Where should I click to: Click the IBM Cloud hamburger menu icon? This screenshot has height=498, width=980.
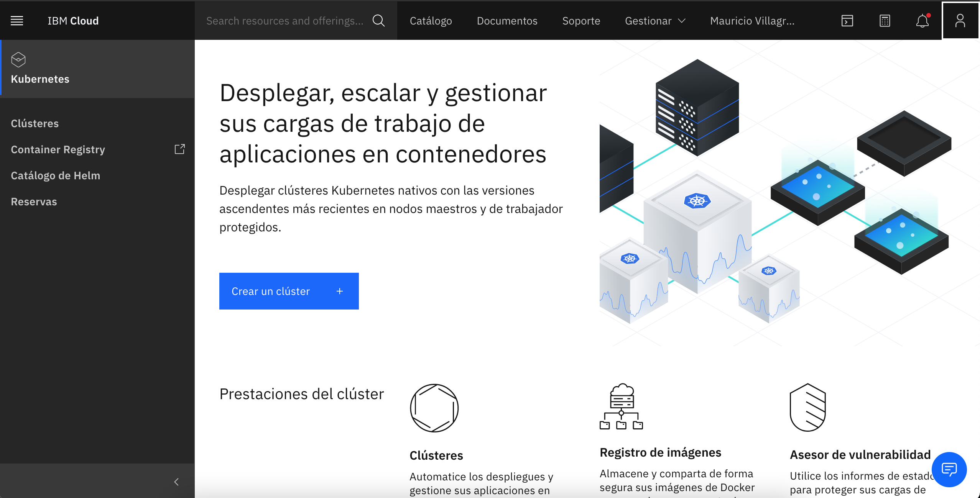coord(16,20)
